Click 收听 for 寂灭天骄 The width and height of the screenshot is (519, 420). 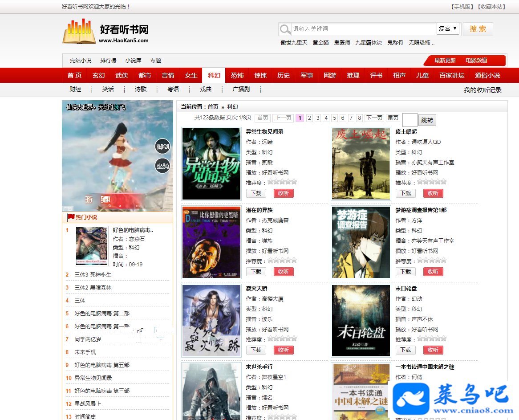[284, 350]
